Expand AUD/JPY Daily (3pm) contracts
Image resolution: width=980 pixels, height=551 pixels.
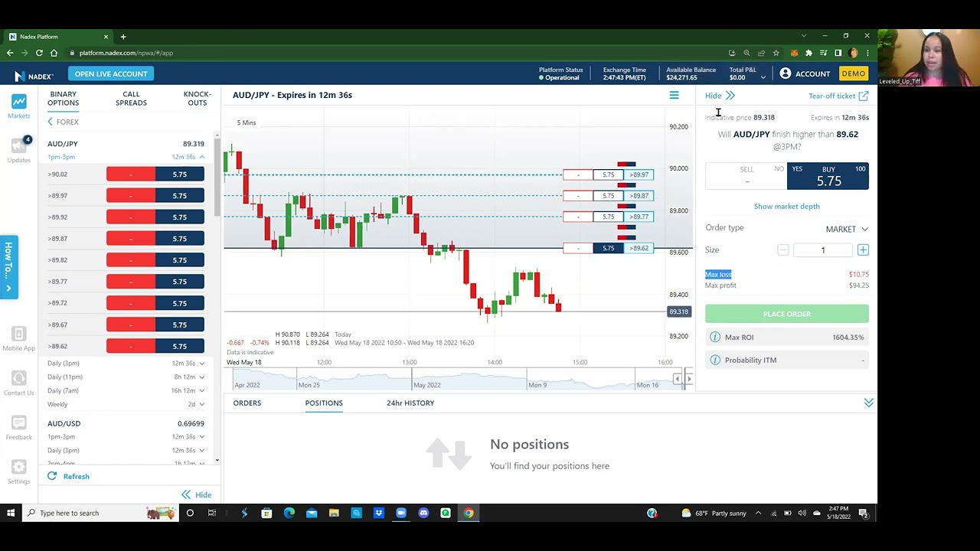click(x=202, y=363)
